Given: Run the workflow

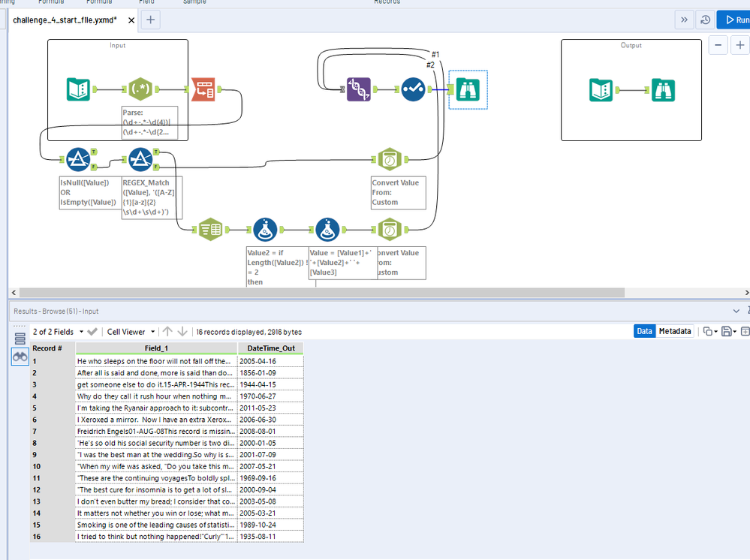Looking at the screenshot, I should (x=733, y=20).
